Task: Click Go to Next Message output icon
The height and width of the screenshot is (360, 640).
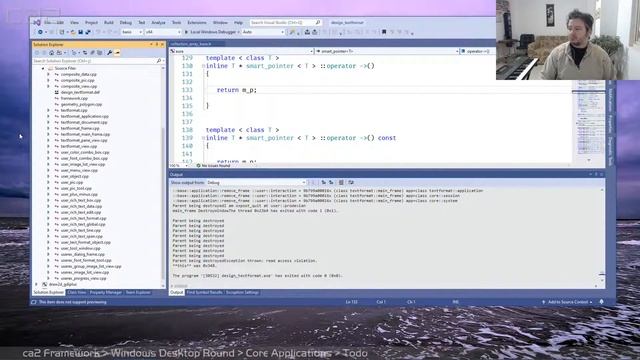Action: point(331,182)
